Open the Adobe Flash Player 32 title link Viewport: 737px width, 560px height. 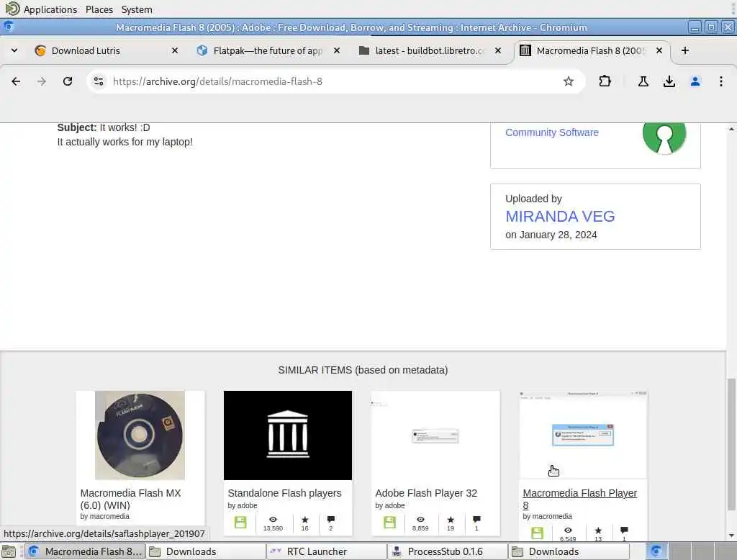tap(426, 493)
